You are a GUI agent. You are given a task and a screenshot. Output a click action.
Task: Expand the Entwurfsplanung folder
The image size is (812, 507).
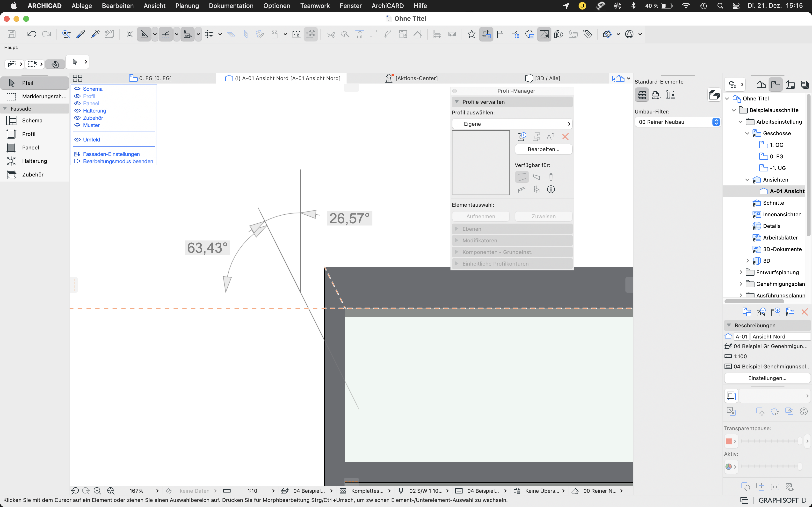(741, 272)
